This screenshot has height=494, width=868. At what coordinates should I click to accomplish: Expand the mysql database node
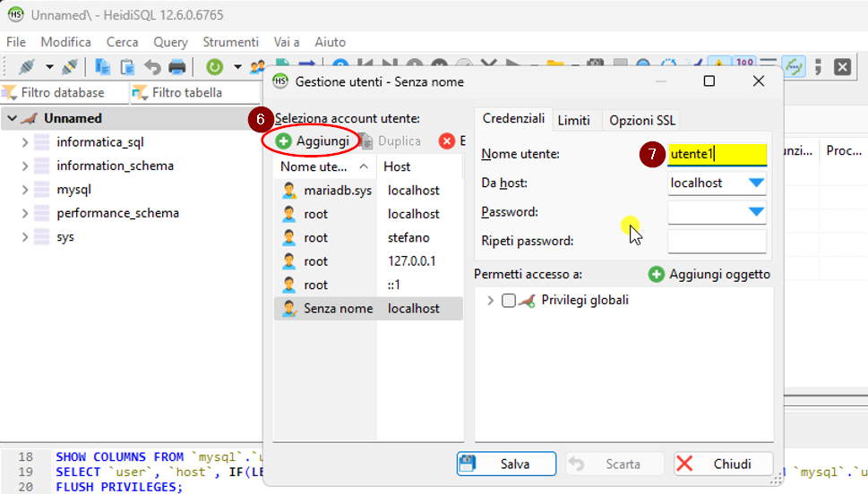click(25, 190)
